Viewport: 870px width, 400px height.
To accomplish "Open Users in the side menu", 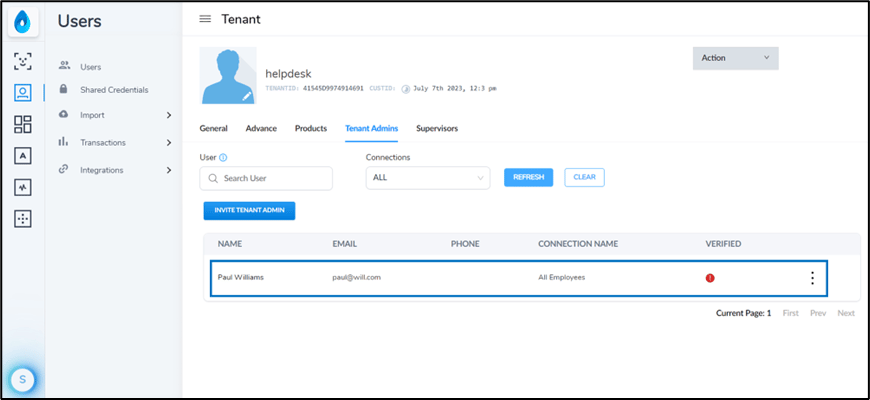I will click(x=90, y=67).
